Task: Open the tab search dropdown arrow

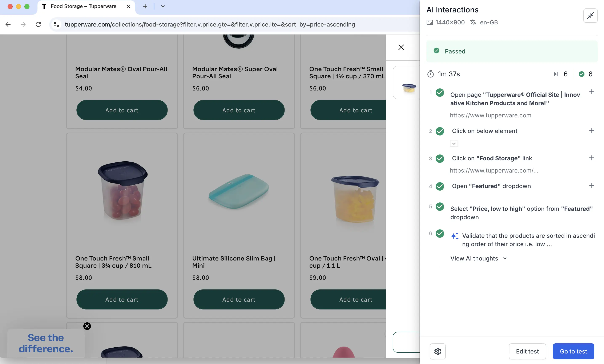Action: coord(163,6)
